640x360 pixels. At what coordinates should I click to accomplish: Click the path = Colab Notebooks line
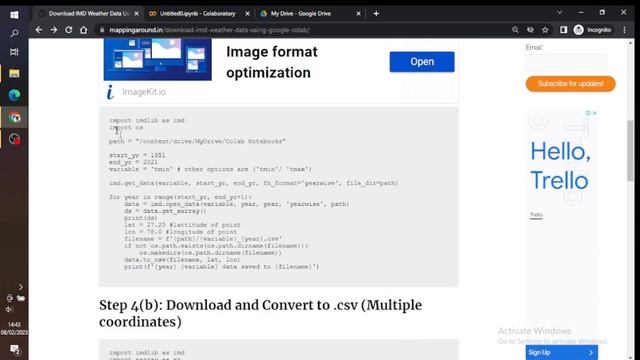(197, 141)
